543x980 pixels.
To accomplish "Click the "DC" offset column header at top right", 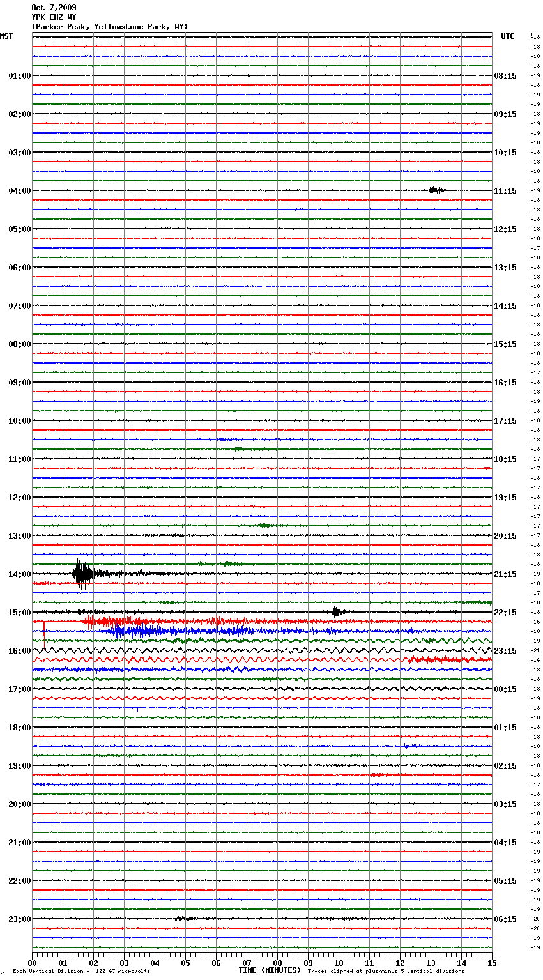I will pyautogui.click(x=530, y=34).
